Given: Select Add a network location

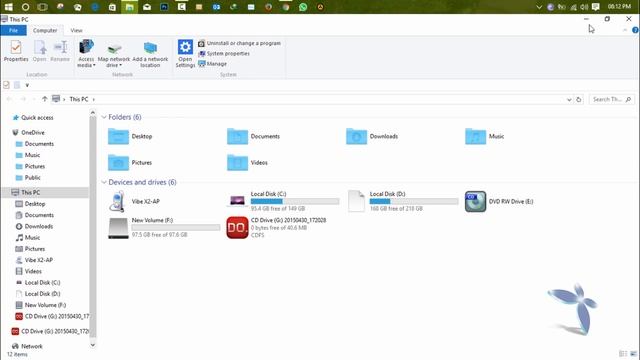Looking at the screenshot, I should [x=150, y=55].
